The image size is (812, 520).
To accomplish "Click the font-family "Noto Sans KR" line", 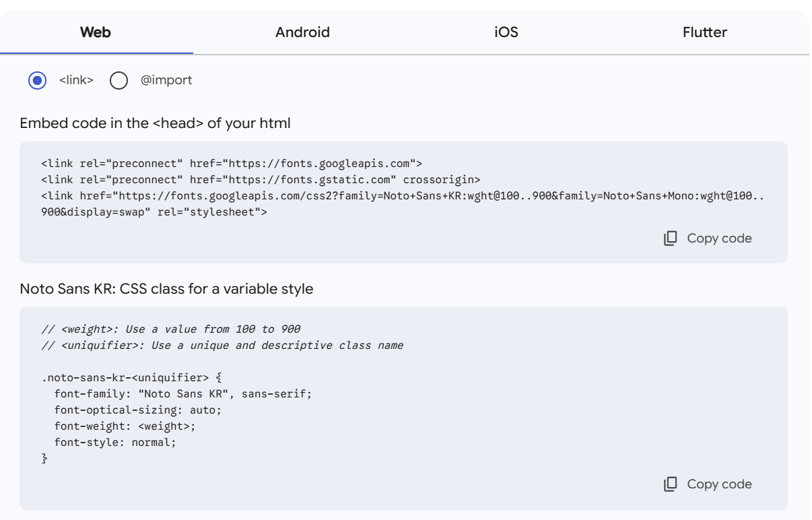I will [182, 393].
